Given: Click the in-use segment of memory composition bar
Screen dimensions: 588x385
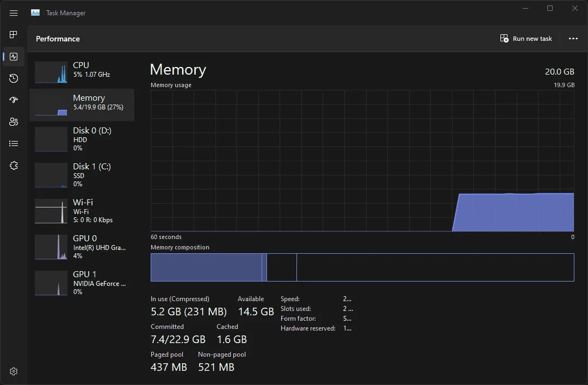Looking at the screenshot, I should 206,267.
